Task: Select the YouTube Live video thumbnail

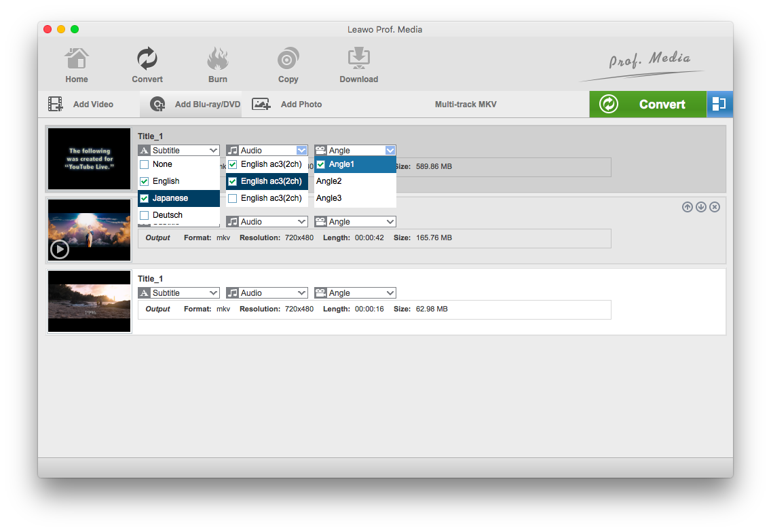Action: [x=90, y=159]
